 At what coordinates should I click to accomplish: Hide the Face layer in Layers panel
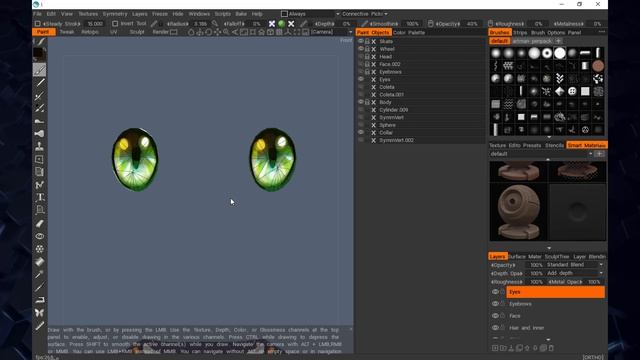point(495,316)
